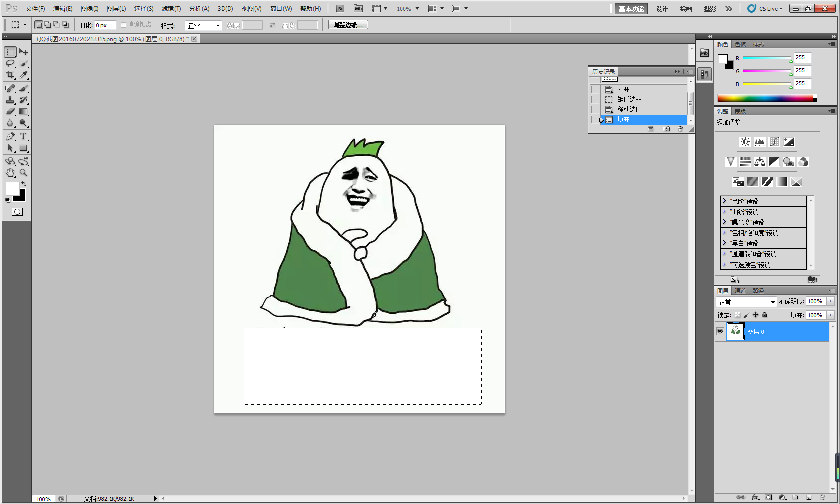840x504 pixels.
Task: Toggle lock transparent pixels
Action: tap(737, 315)
